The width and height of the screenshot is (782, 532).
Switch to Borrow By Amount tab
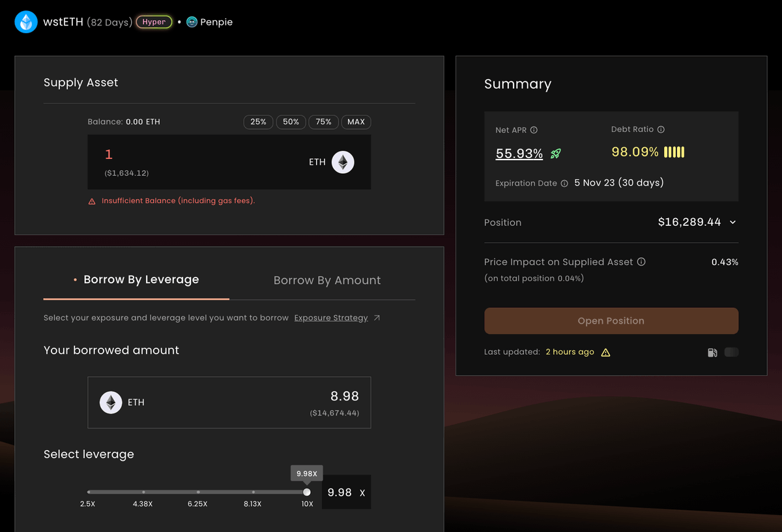(x=327, y=280)
